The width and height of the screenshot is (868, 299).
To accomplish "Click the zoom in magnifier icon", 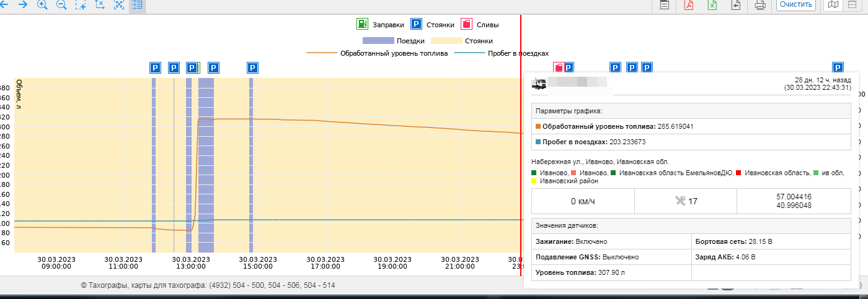I will [x=42, y=5].
